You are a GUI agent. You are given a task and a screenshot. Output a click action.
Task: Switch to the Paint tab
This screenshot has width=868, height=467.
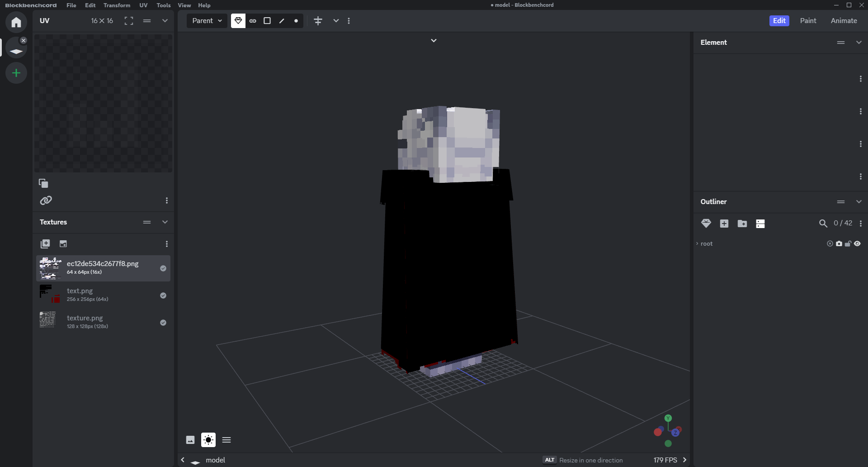point(808,21)
